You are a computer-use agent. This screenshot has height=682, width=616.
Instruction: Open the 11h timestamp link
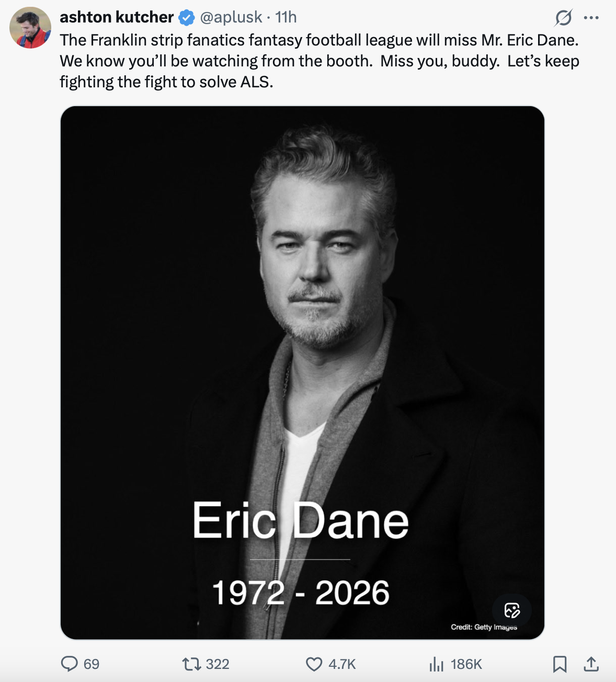pos(286,17)
